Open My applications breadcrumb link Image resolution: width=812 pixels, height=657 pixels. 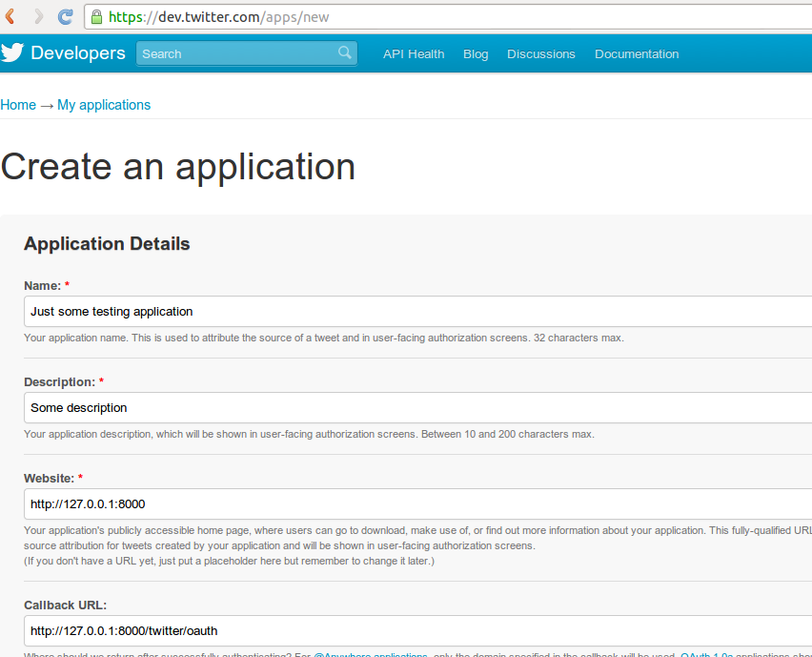(x=104, y=105)
